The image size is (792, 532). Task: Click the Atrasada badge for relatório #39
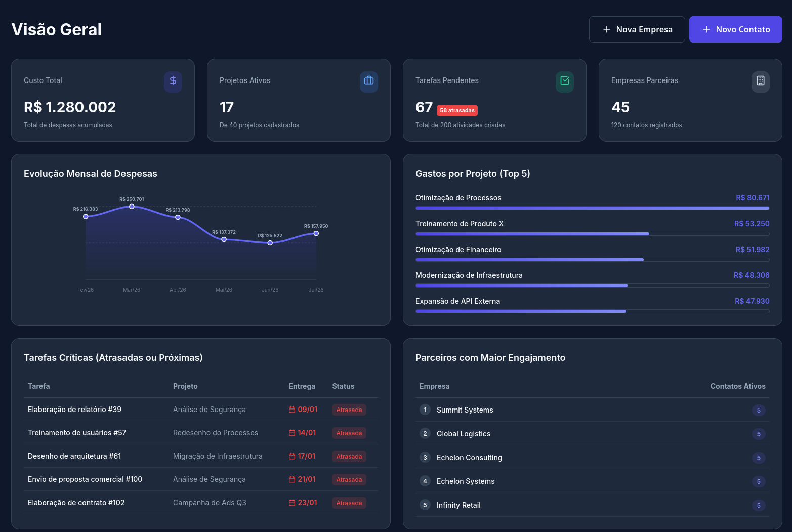[x=349, y=410]
